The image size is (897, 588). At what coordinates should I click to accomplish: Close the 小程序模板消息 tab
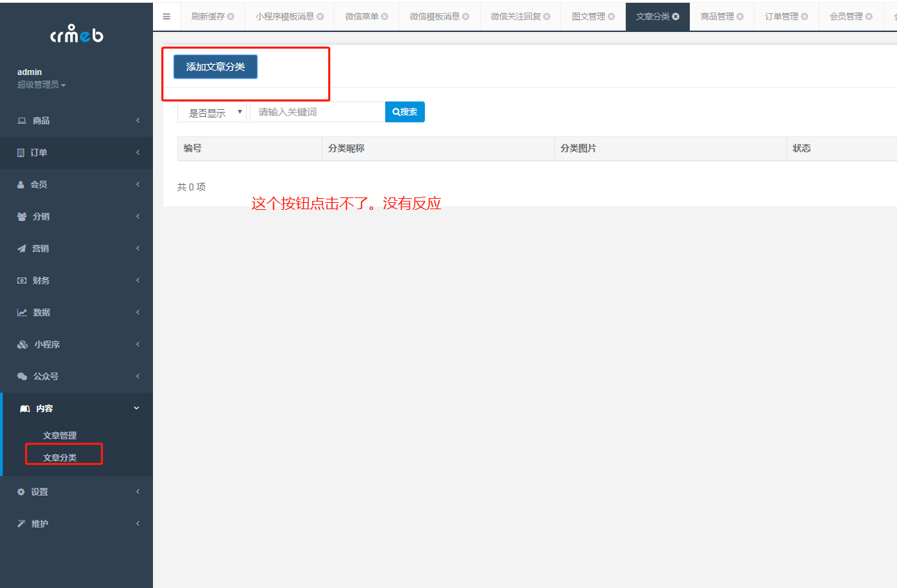[321, 17]
